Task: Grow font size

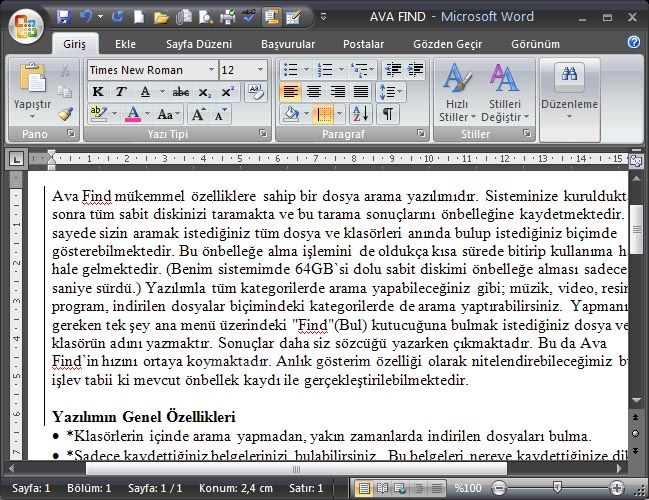Action: [x=198, y=114]
